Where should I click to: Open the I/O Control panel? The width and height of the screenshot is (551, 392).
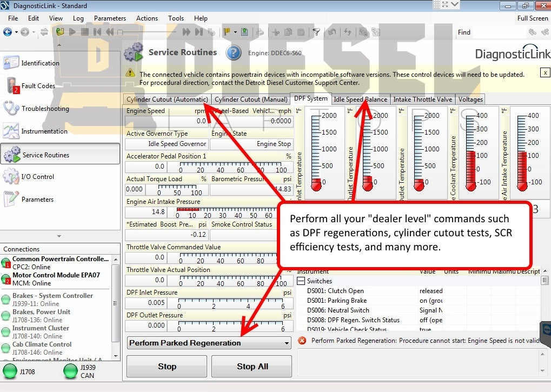pos(59,176)
